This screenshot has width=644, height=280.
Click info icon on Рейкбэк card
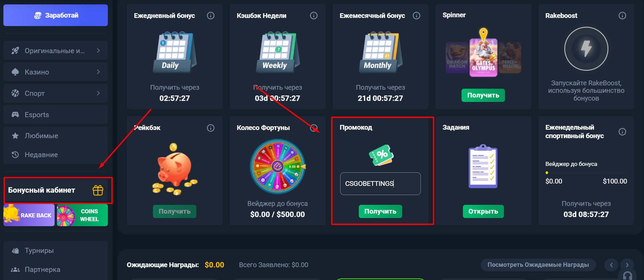click(x=211, y=128)
